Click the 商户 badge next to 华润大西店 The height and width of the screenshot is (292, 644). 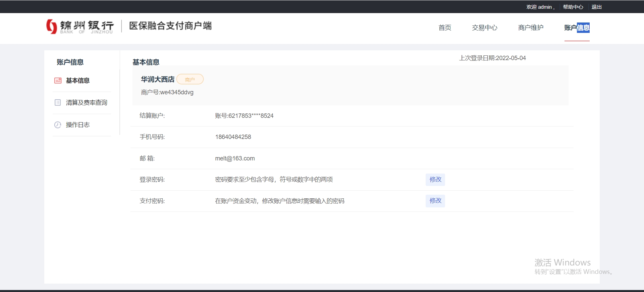[190, 80]
